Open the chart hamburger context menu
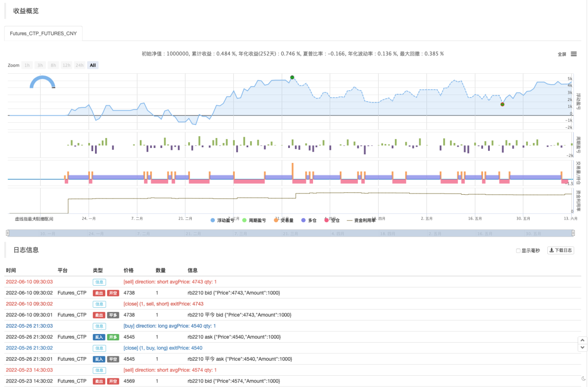The height and width of the screenshot is (387, 588). tap(574, 54)
